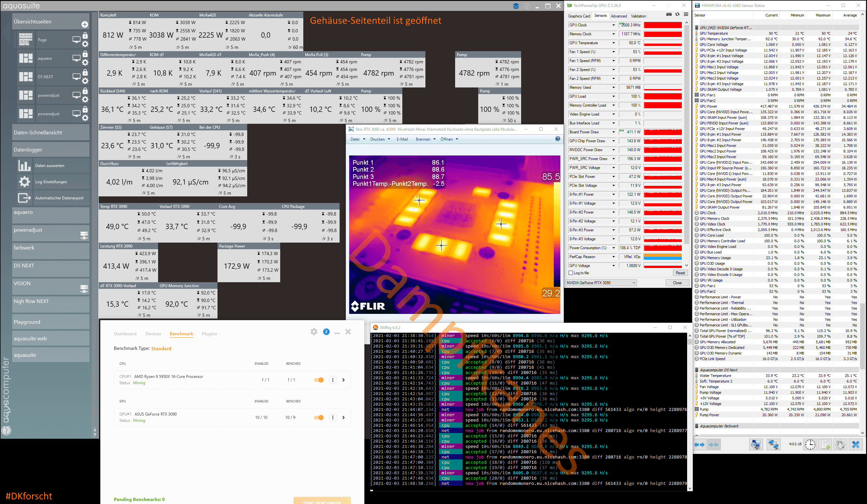Toggle ASUS GeForce RTX 3090 mining switch
Viewport: 867px width, 504px height.
tap(319, 417)
